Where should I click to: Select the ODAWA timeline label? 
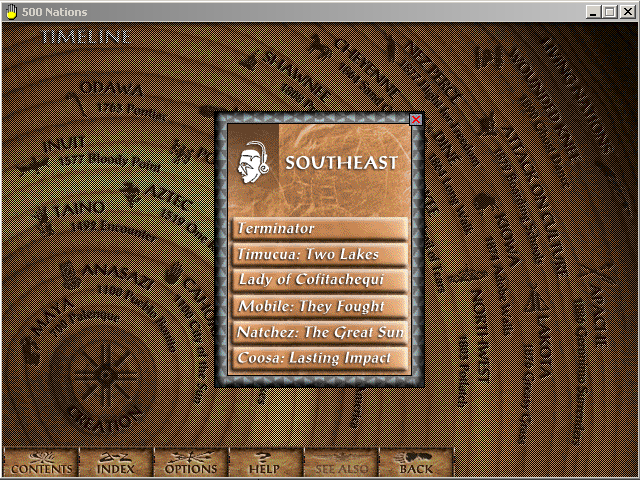point(111,88)
